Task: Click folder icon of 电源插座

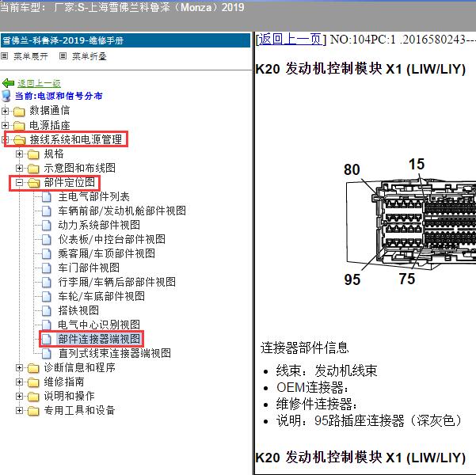Action: coord(19,125)
